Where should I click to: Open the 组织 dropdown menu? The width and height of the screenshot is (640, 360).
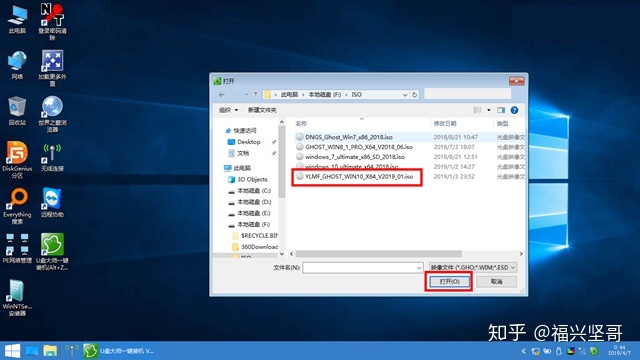[x=228, y=110]
